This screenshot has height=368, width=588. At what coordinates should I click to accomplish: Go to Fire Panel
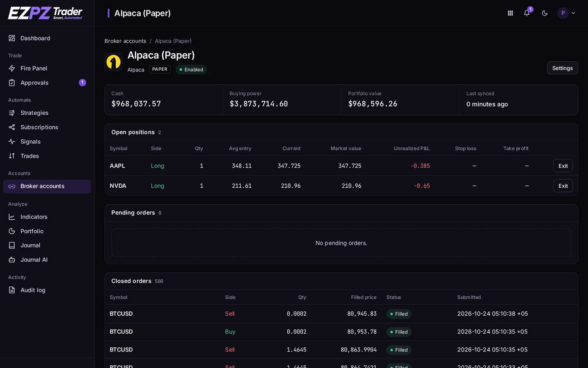pyautogui.click(x=47, y=68)
